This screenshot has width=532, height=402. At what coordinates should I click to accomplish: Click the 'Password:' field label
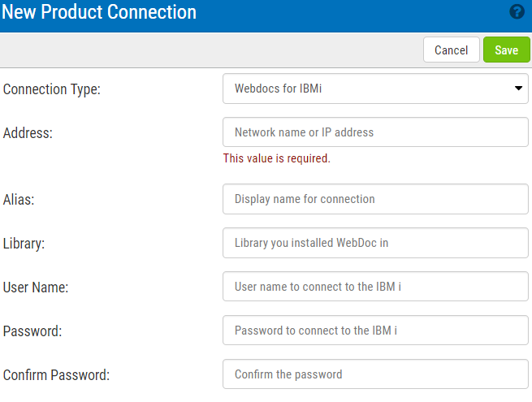pos(32,331)
